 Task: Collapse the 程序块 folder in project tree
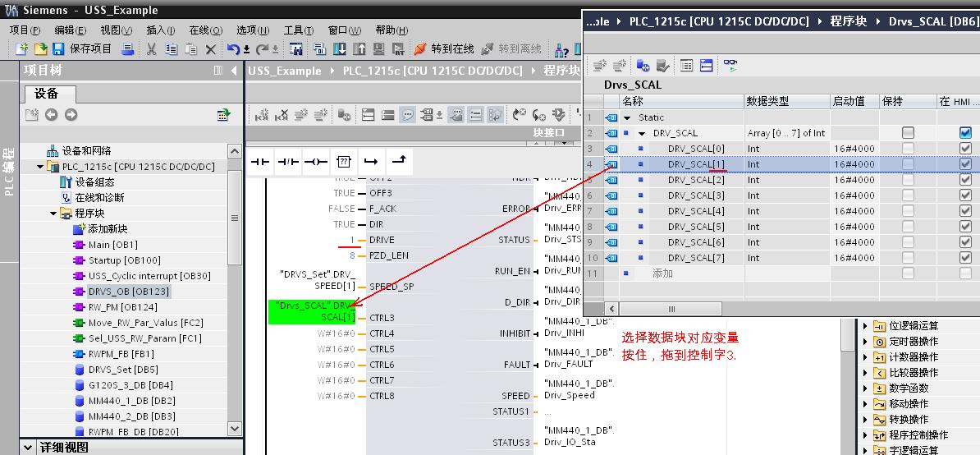pyautogui.click(x=53, y=213)
